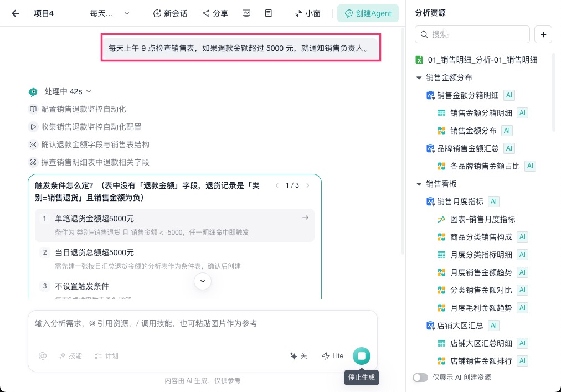The image size is (561, 392).
Task: Open the 销售金额分箱明细 table icon
Action: point(441,113)
